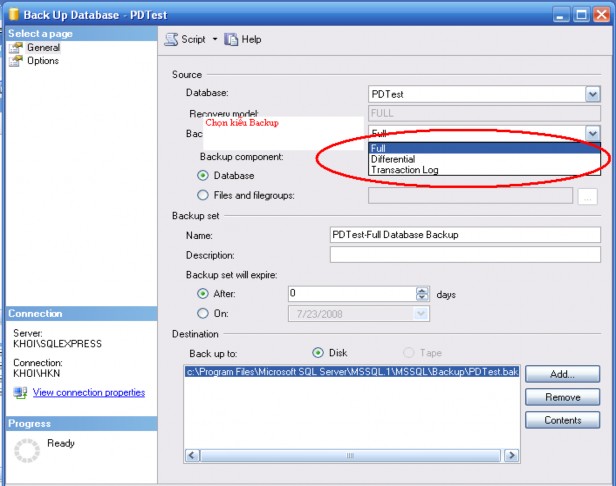
Task: Click the General page icon
Action: (16, 48)
